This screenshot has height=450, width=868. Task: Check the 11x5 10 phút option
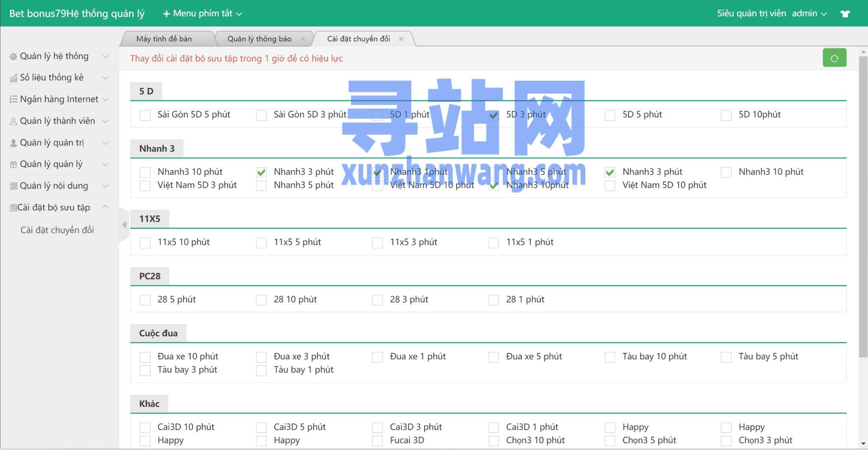(x=145, y=243)
